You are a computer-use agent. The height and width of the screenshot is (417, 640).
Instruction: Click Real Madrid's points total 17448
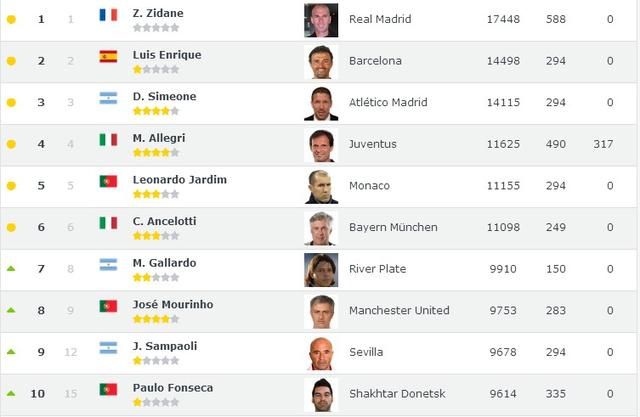[503, 19]
